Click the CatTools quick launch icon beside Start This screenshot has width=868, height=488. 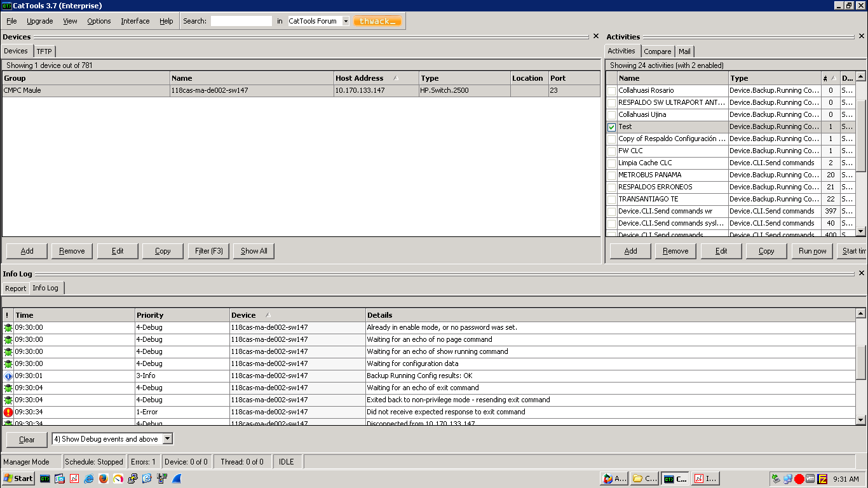[45, 478]
